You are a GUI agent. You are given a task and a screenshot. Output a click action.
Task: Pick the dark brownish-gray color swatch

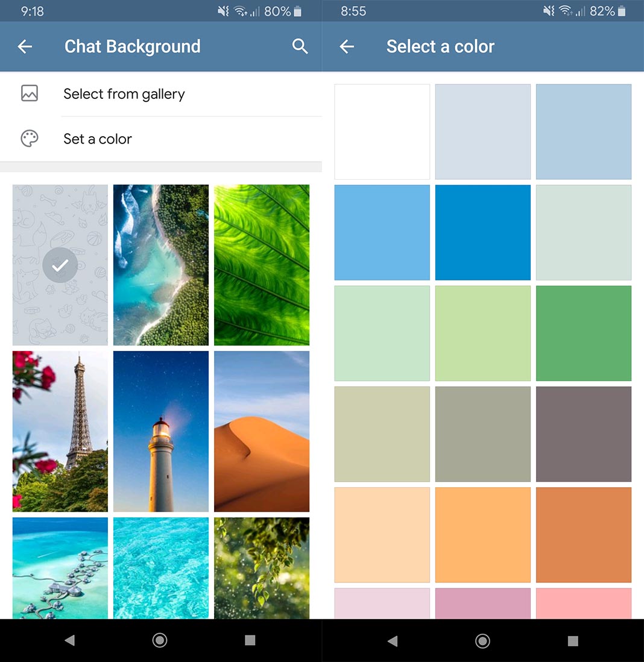tap(584, 433)
